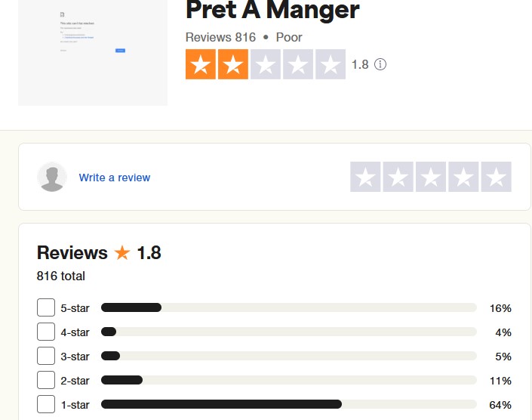The height and width of the screenshot is (420, 532).
Task: Rate four stars in review box
Action: point(463,177)
